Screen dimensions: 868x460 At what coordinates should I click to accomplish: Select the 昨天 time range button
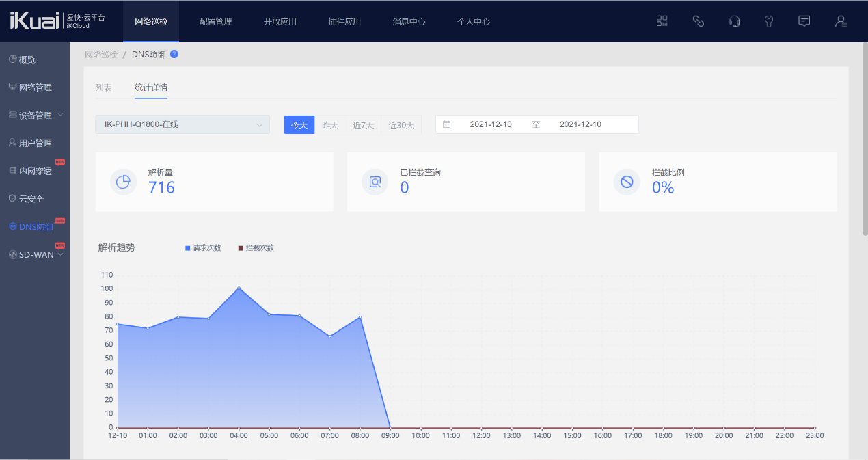point(330,125)
